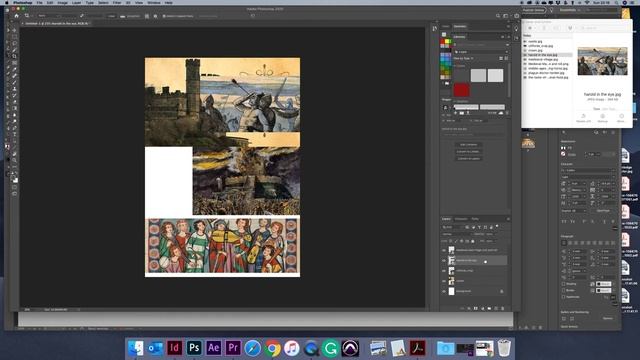Toggle visibility of harold in the eye layer
Screen dimensions: 640x360
[x=444, y=260]
